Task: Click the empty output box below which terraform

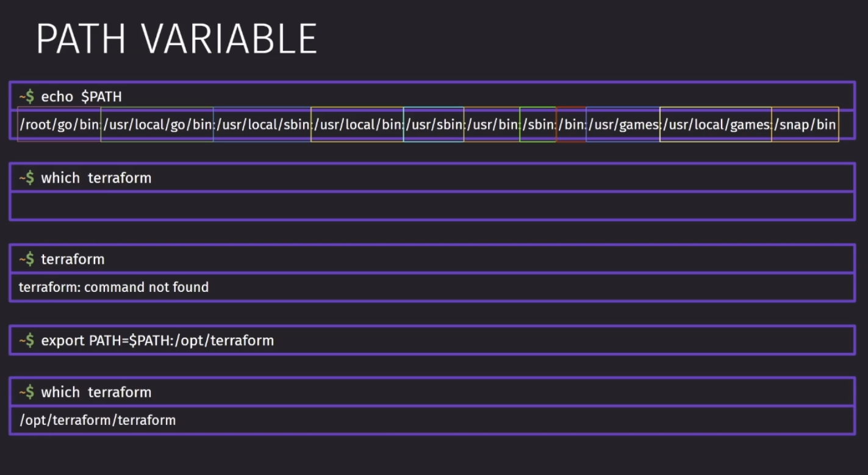Action: click(x=432, y=206)
